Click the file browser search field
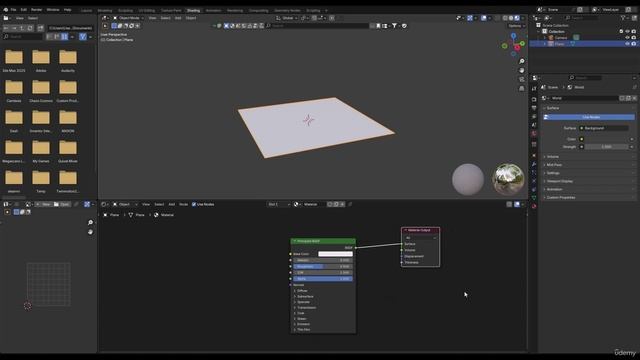 pyautogui.click(x=23, y=37)
